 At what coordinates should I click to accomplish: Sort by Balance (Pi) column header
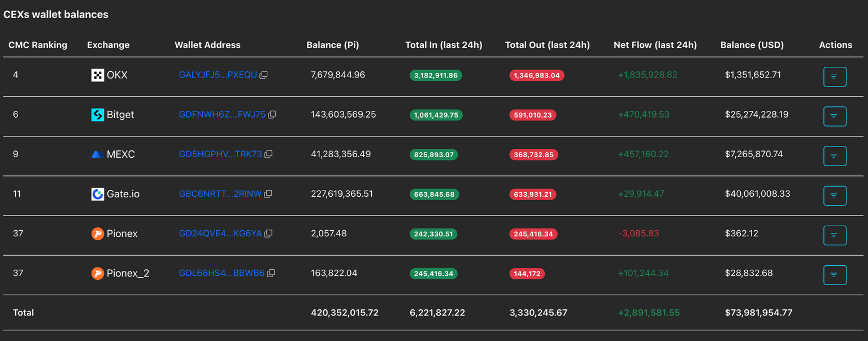[332, 45]
